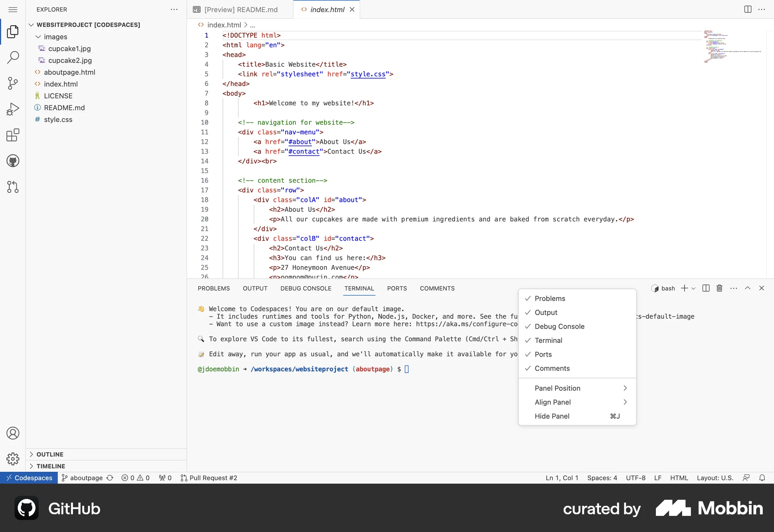Switch to the [Preview] README.md tab

(241, 9)
